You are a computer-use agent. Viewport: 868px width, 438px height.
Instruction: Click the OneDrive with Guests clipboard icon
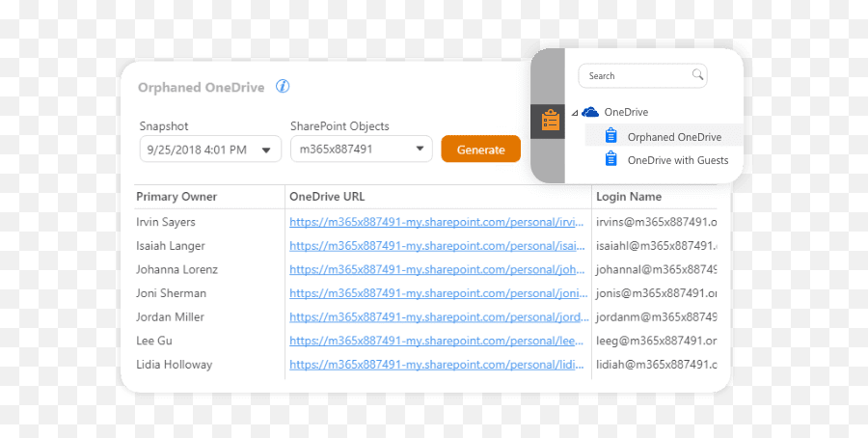click(x=610, y=158)
